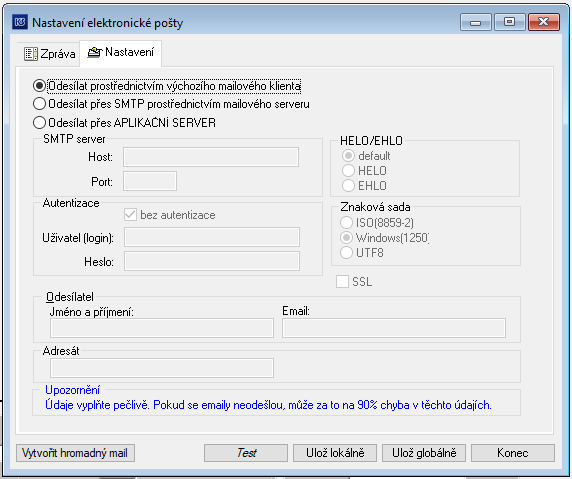This screenshot has height=479, width=572.
Task: Maximize the Nastavení elektronické pošty window
Action: point(510,22)
